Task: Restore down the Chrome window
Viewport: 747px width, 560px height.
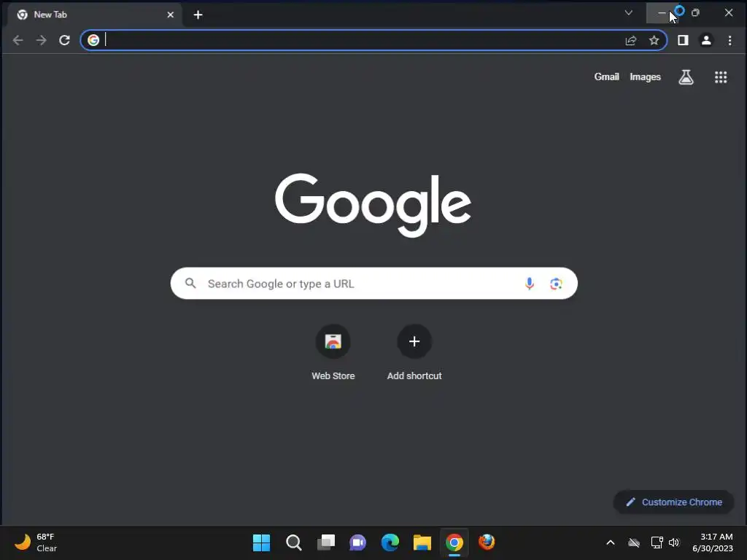Action: [695, 13]
